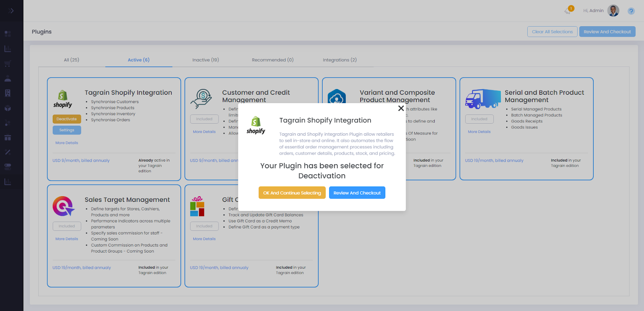Click 'Customer and Credit Management' card title
The height and width of the screenshot is (311, 644).
256,96
